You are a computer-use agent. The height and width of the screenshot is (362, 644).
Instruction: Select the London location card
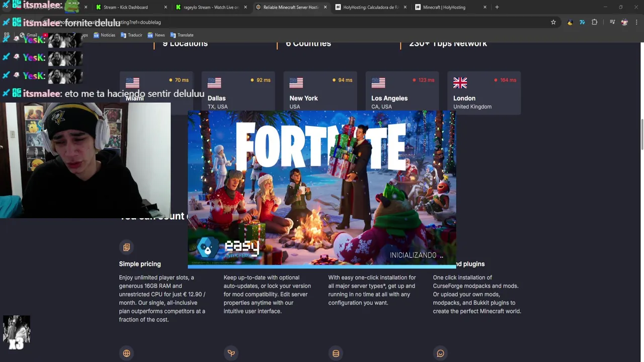484,93
